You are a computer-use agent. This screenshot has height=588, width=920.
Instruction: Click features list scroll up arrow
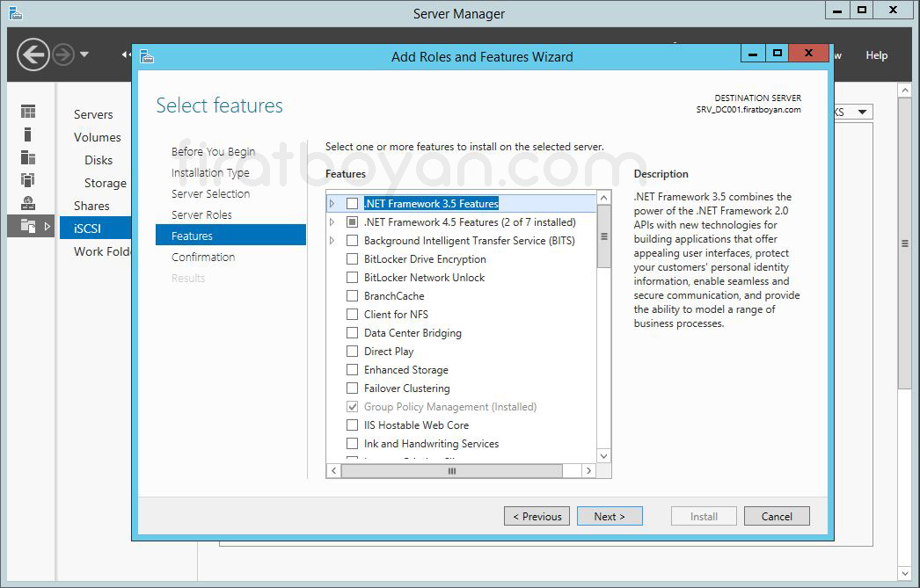[x=603, y=198]
